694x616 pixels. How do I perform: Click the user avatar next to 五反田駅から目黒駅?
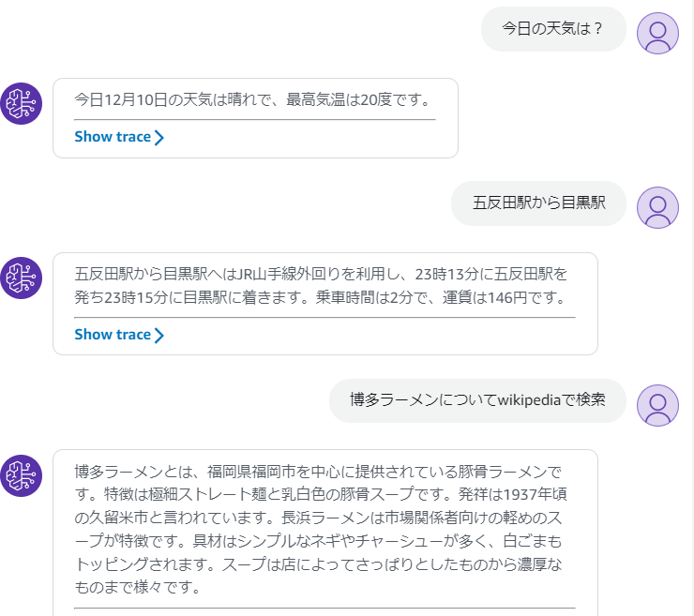[x=657, y=207]
